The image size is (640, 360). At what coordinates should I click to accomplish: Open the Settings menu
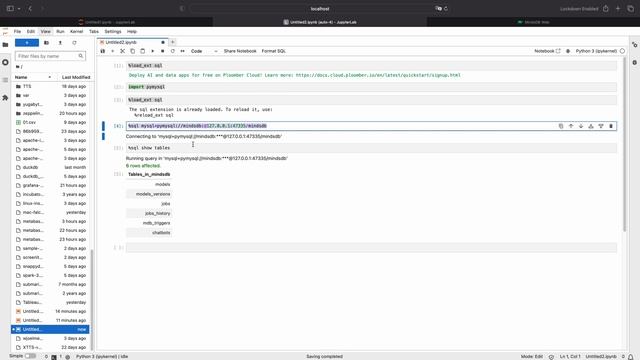113,31
